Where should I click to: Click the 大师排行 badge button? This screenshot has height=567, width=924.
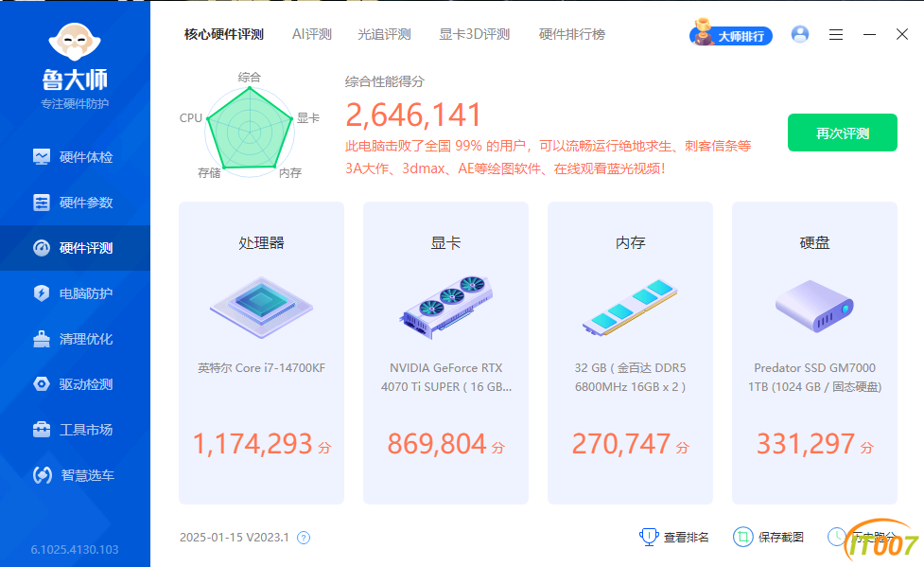point(731,34)
